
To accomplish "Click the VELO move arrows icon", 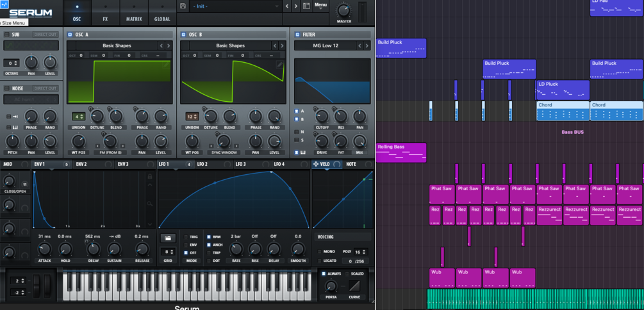I will [x=316, y=164].
